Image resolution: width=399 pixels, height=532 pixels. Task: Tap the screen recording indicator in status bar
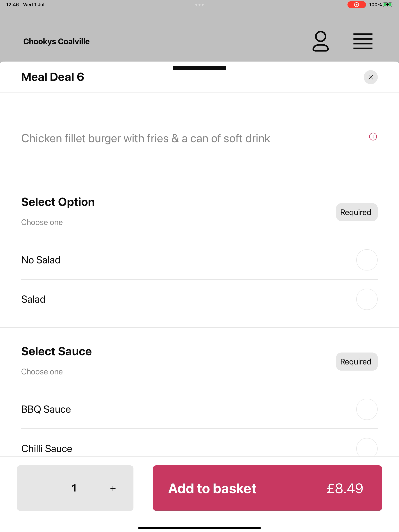point(356,4)
